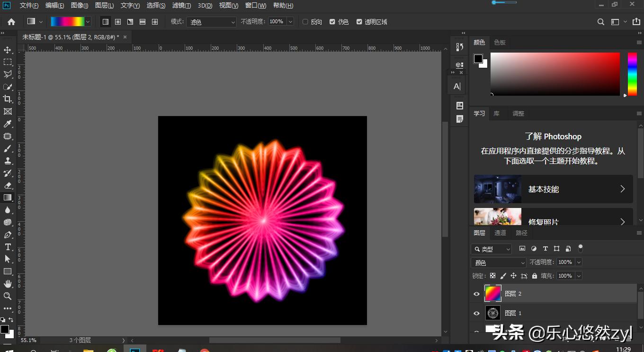Uncheck the 仿色 checkbox

pyautogui.click(x=332, y=22)
